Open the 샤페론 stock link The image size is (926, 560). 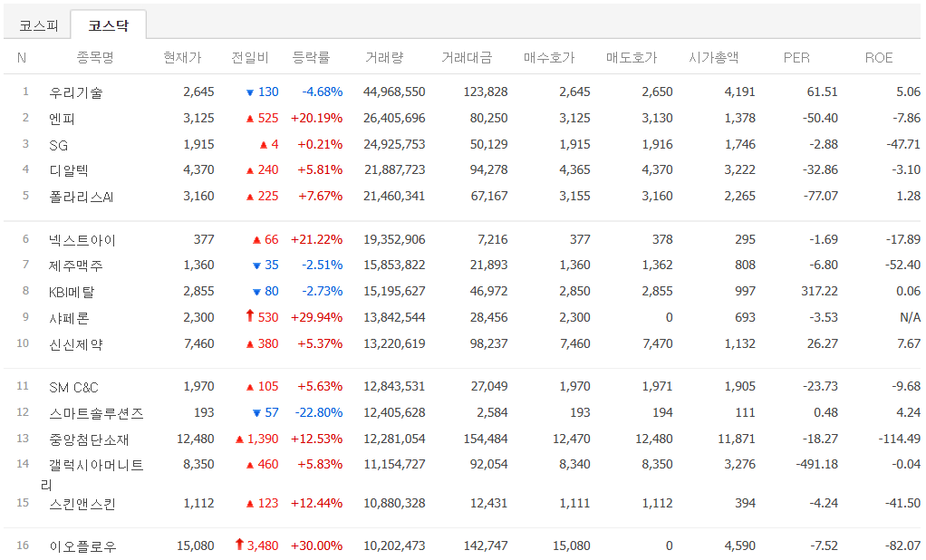(69, 318)
